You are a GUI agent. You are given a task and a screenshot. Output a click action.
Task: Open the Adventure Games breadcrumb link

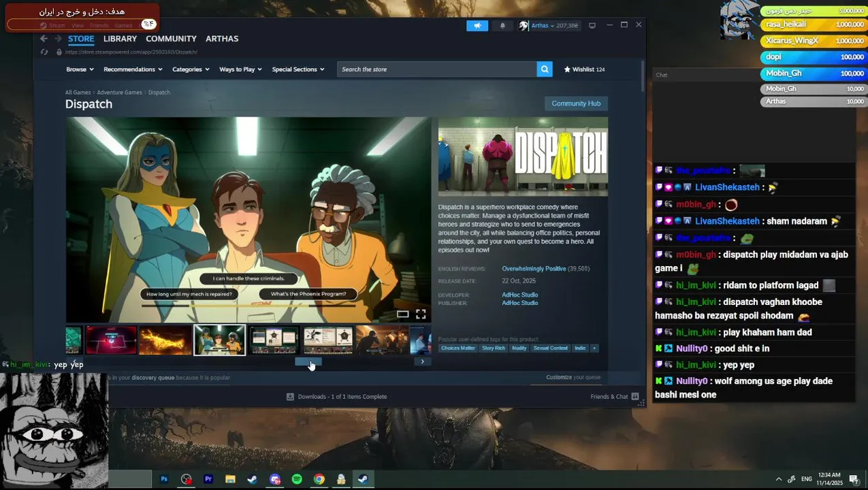click(119, 93)
